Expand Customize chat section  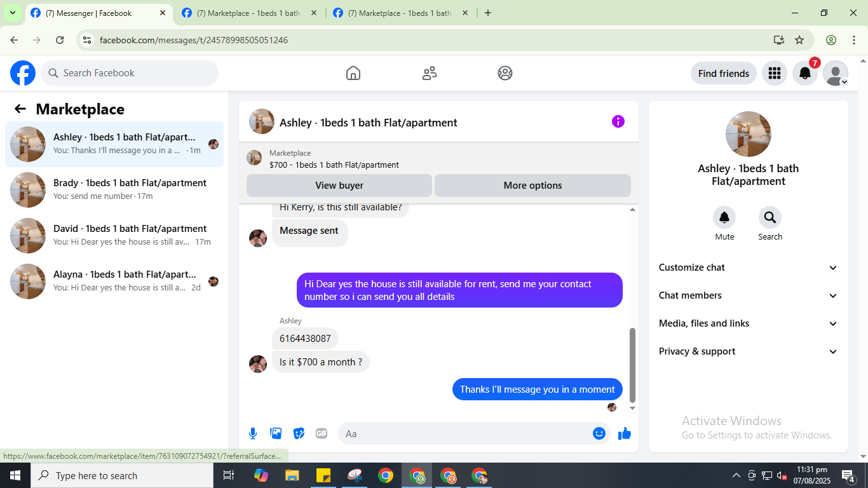coord(749,268)
